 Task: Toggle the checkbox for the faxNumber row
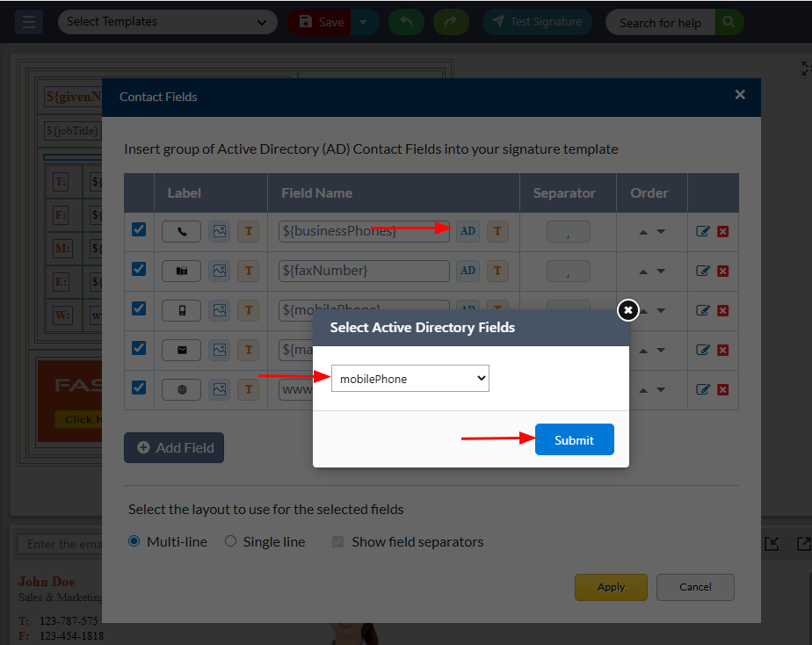click(x=139, y=269)
